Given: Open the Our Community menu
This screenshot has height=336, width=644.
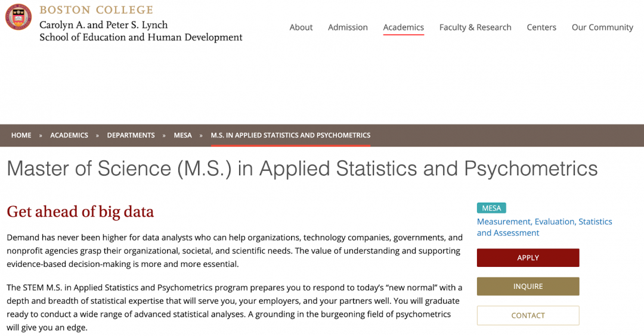Looking at the screenshot, I should [602, 27].
